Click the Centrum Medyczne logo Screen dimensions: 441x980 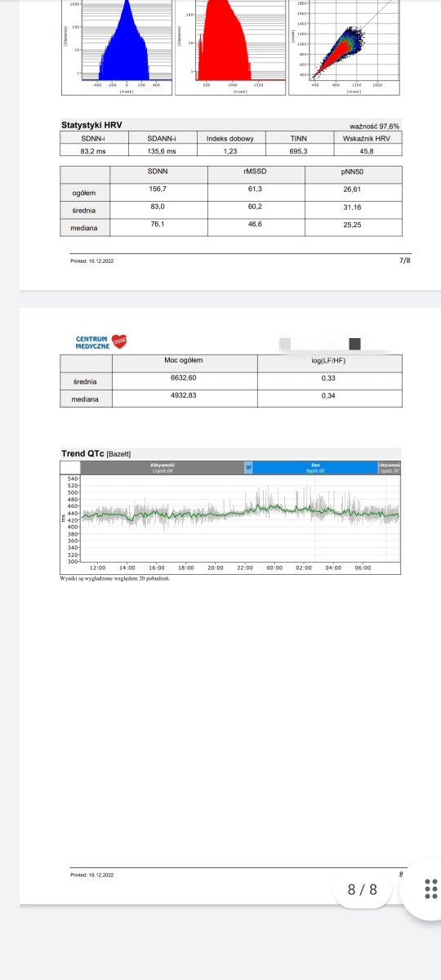(101, 342)
